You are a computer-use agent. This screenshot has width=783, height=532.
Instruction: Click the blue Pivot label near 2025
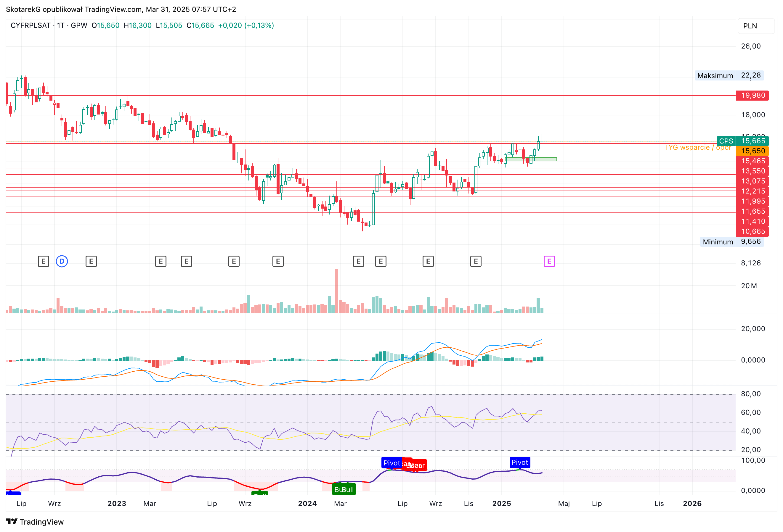[x=519, y=463]
